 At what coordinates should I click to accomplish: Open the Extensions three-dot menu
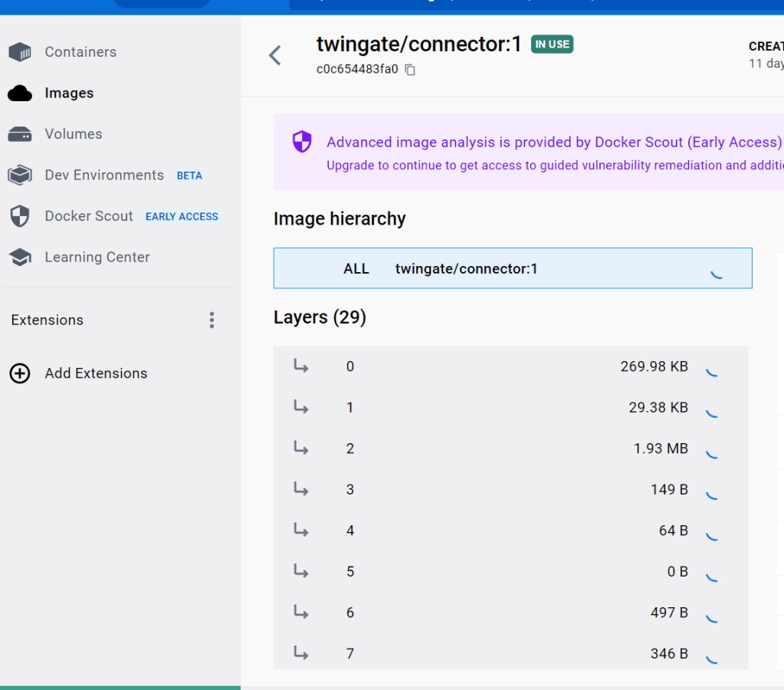[212, 320]
